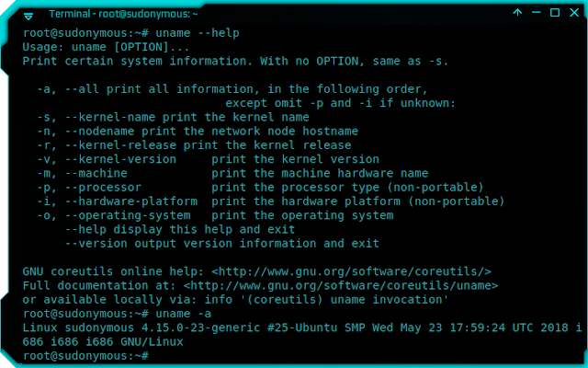Click 'Wed May 23 17:59:24 UTC 2018' timestamp

(470, 328)
